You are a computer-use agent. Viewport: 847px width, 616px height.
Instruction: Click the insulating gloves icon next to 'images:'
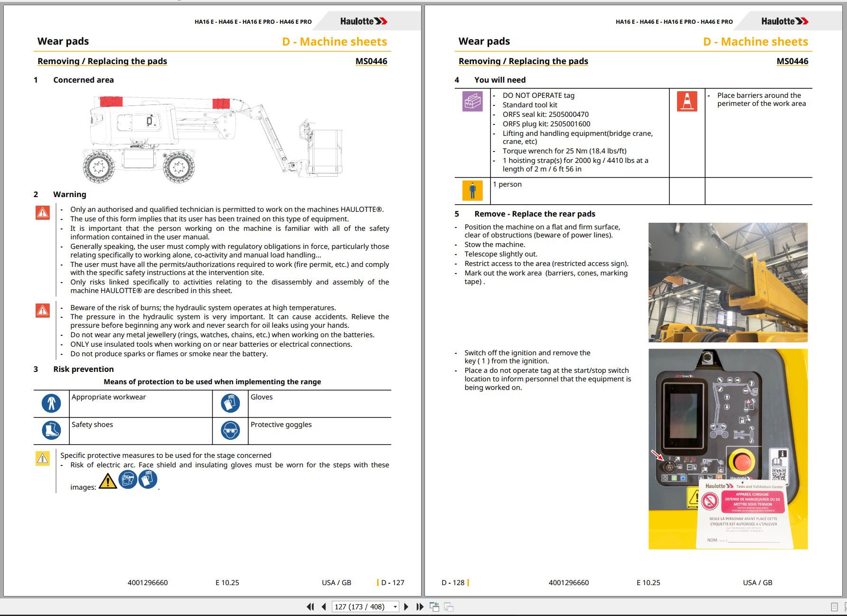[x=148, y=480]
